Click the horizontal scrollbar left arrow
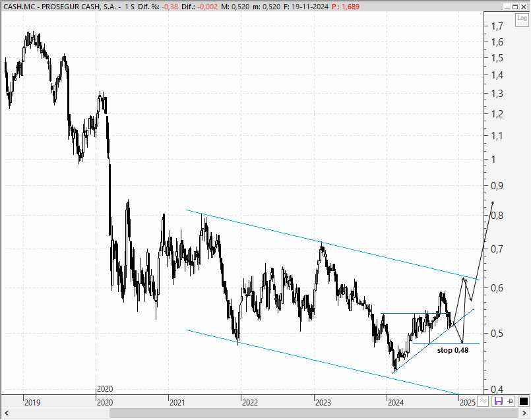Viewport: 531px width, 420px height. click(x=6, y=413)
